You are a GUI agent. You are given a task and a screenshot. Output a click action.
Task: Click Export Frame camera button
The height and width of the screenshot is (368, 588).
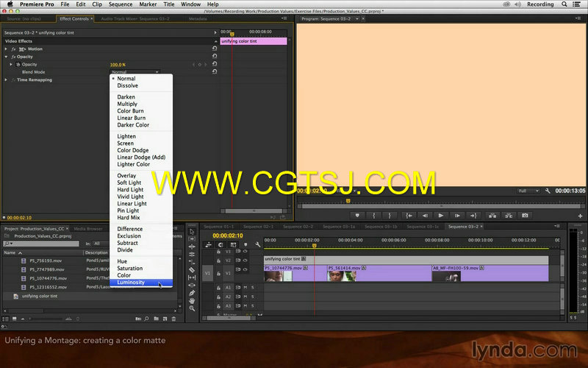525,216
